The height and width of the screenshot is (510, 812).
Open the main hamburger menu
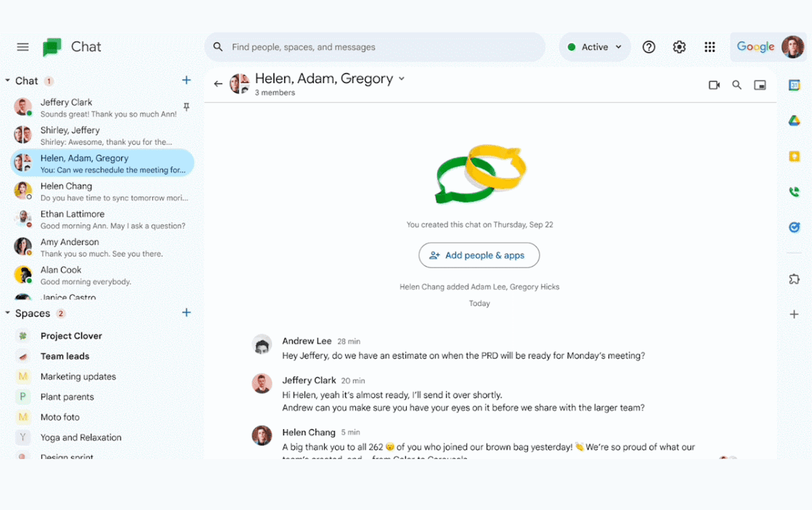click(x=23, y=47)
